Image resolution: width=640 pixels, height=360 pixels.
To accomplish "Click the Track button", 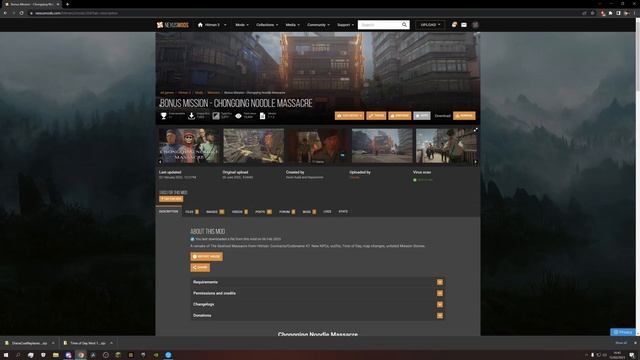I will (x=376, y=116).
